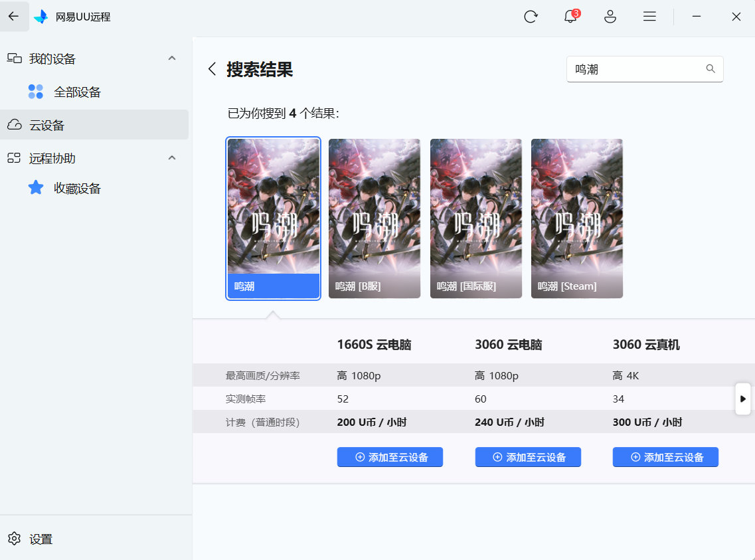Screen dimensions: 755x560
Task: Click the blue star favorites icon
Action: (x=36, y=187)
